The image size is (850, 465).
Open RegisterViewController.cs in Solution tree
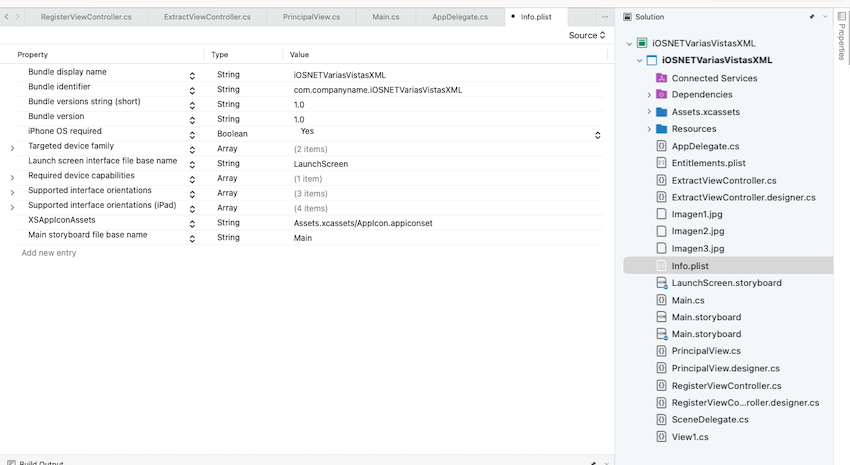726,386
